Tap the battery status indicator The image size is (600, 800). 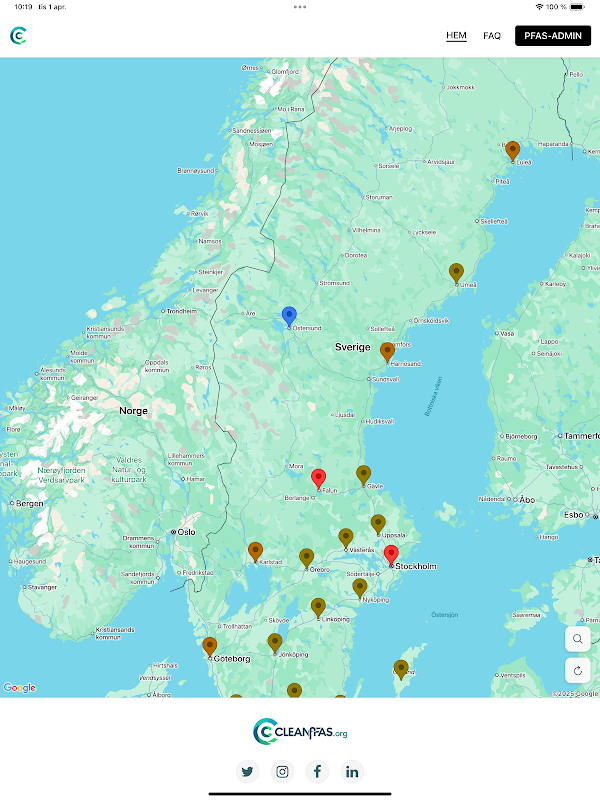pyautogui.click(x=577, y=7)
